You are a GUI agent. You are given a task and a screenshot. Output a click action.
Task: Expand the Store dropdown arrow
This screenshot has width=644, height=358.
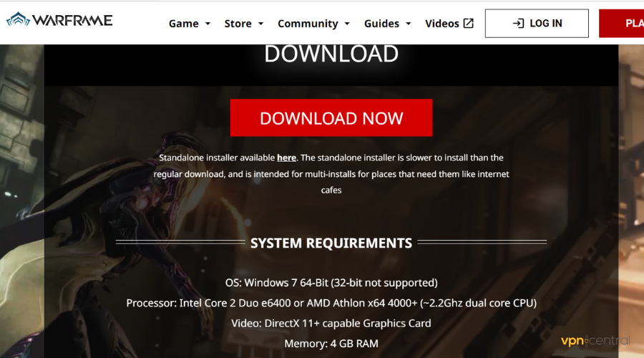(x=260, y=24)
